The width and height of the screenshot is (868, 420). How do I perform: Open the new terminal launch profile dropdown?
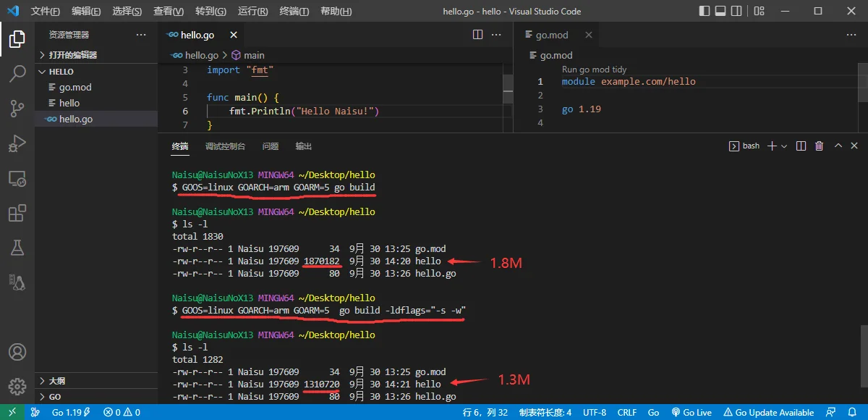coord(784,146)
